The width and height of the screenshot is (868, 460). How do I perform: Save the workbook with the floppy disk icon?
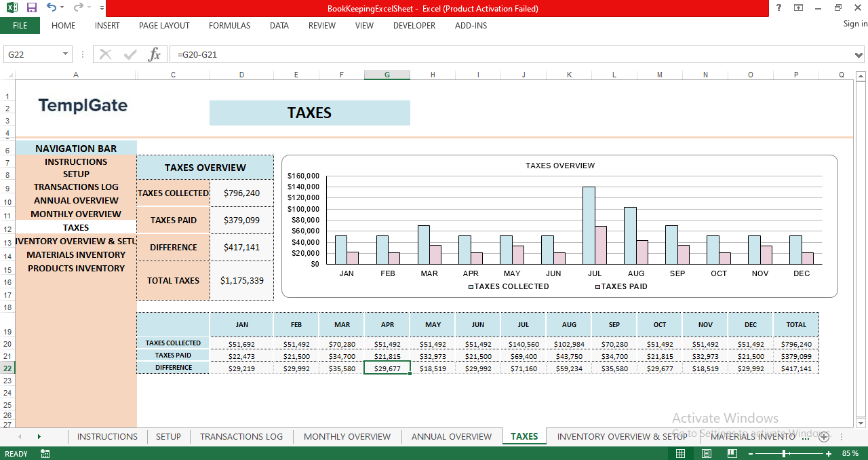(x=31, y=8)
